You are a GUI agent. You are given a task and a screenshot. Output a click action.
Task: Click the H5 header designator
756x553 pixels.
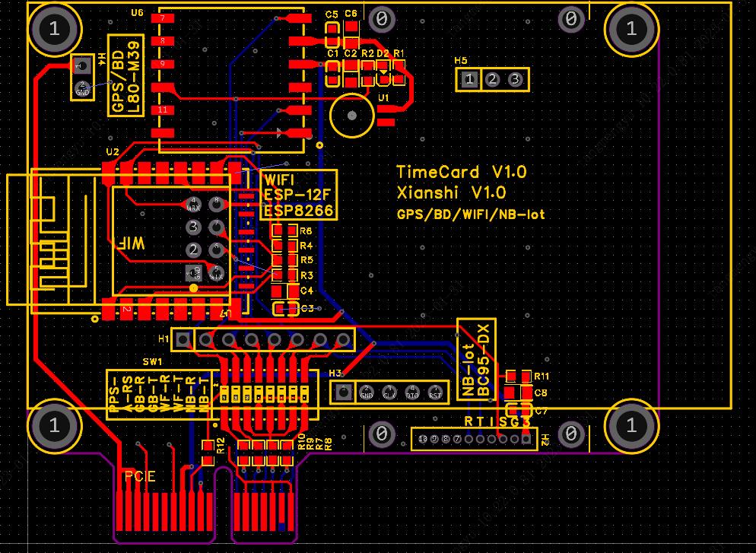(461, 60)
